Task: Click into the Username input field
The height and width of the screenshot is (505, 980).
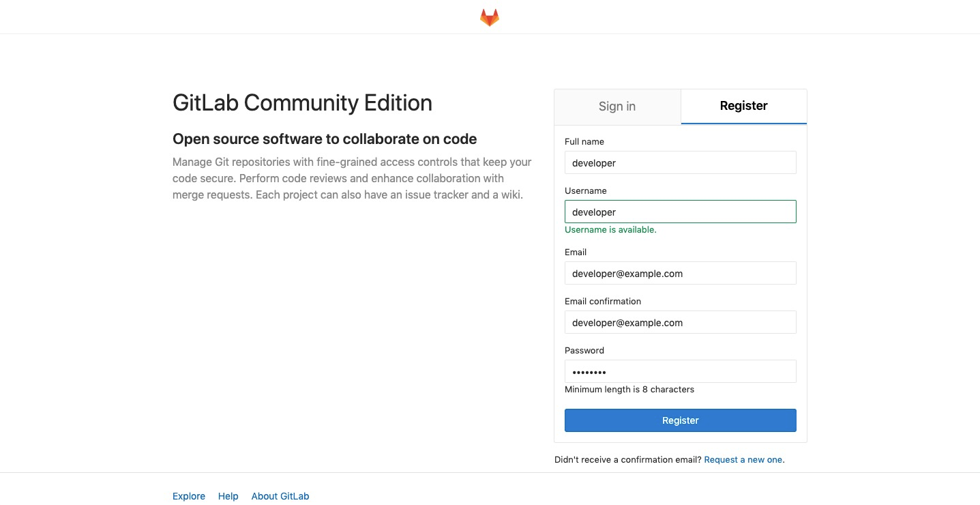Action: coord(681,212)
